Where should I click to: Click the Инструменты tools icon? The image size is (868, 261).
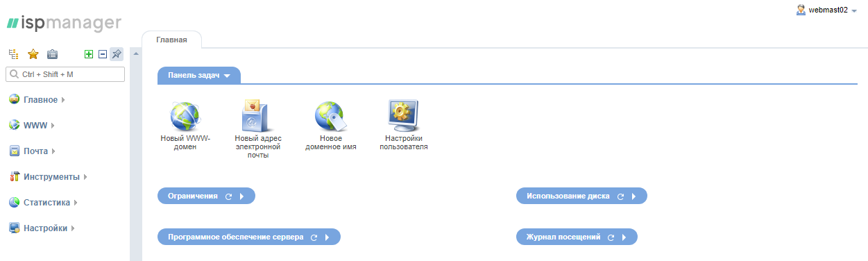click(14, 176)
